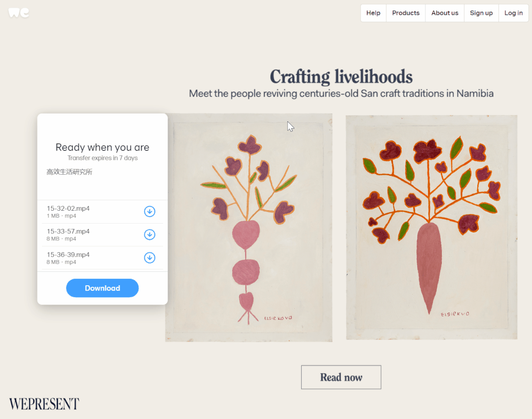Click download arrow next to 15-36-39.mp4

click(149, 258)
